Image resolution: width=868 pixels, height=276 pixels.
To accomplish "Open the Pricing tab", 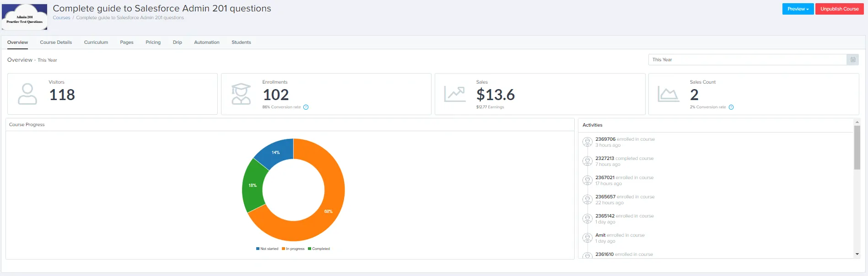I will [153, 42].
